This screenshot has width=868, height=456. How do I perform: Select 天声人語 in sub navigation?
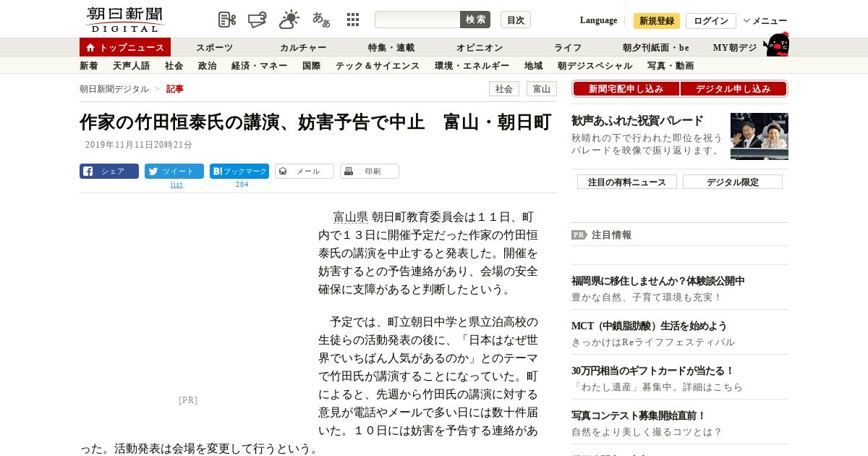click(132, 65)
